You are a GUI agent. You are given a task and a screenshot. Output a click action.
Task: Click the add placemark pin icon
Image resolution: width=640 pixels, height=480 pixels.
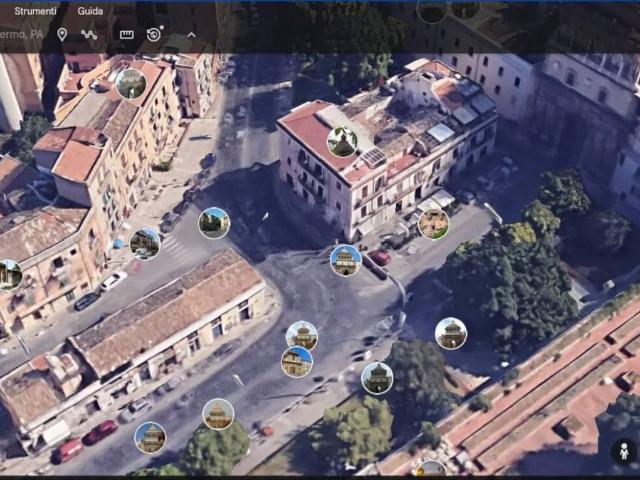point(62,34)
